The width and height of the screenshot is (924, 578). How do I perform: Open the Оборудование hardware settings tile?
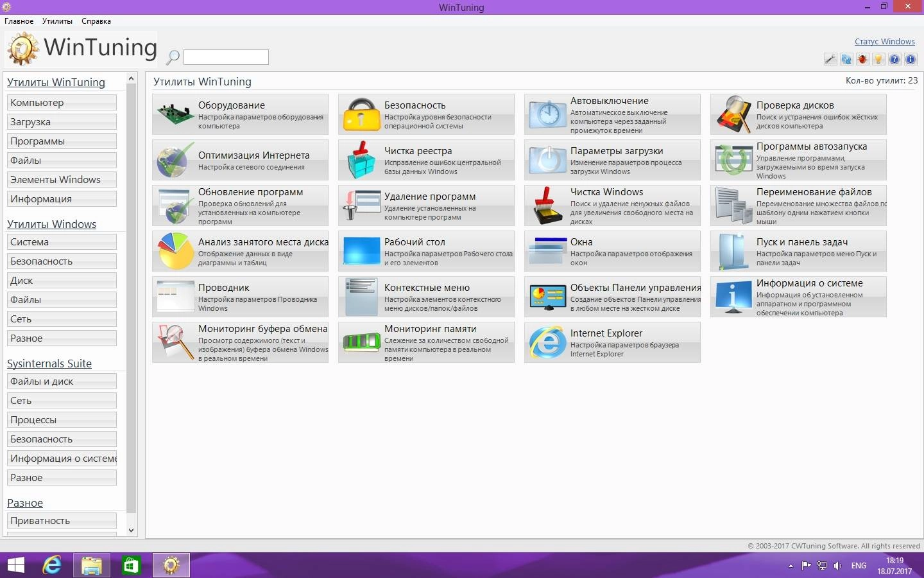point(240,114)
